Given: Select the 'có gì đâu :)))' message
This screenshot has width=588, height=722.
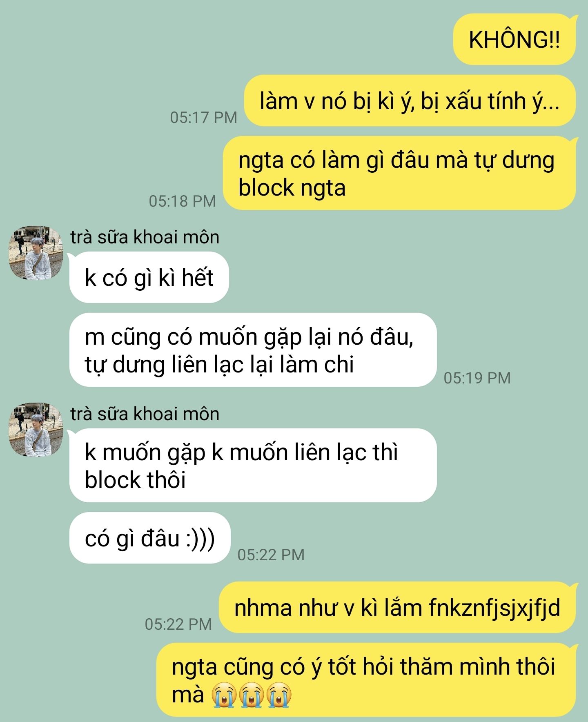Looking at the screenshot, I should [x=150, y=538].
